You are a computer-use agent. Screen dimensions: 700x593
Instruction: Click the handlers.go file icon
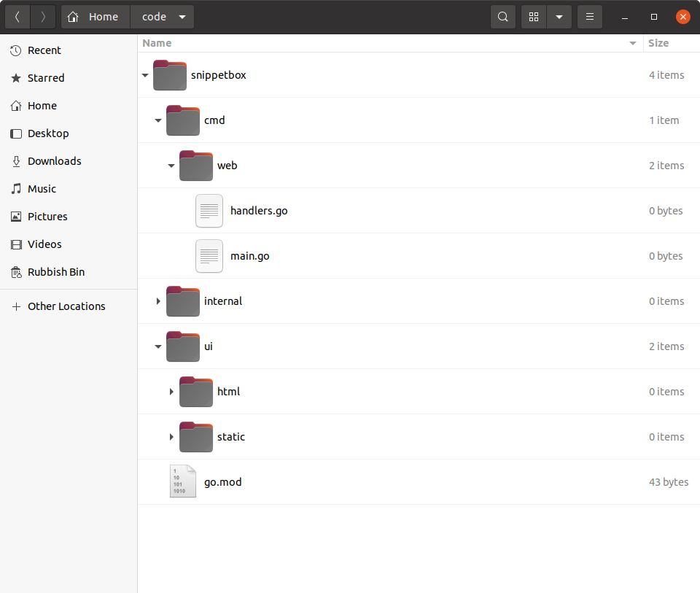[209, 211]
